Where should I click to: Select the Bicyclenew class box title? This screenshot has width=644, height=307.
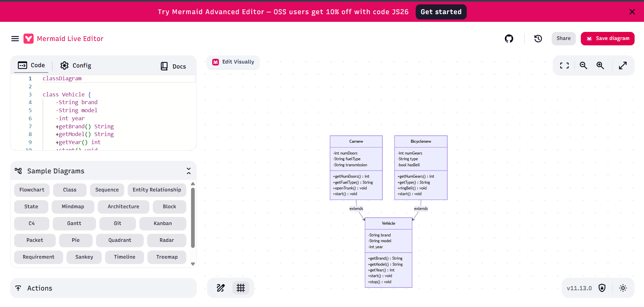point(421,141)
